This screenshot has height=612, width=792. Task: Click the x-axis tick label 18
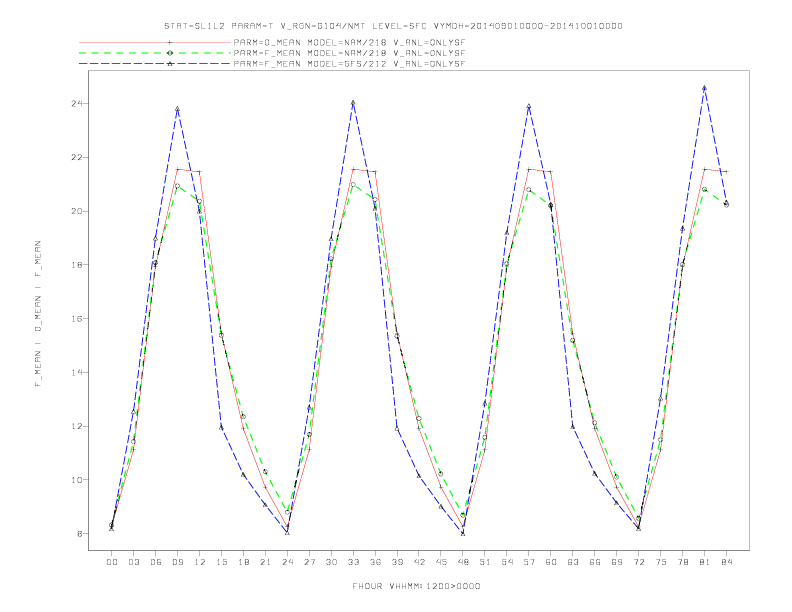click(243, 562)
